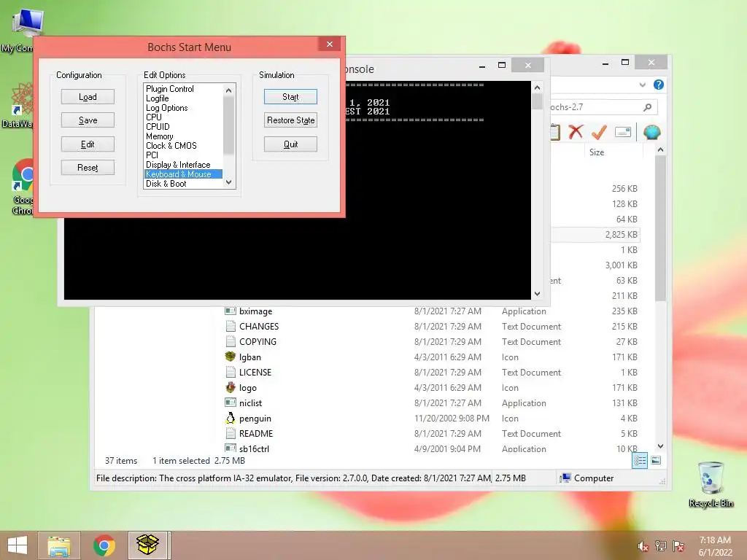This screenshot has width=747, height=560.
Task: Switch to details view in Explorer
Action: [640, 461]
